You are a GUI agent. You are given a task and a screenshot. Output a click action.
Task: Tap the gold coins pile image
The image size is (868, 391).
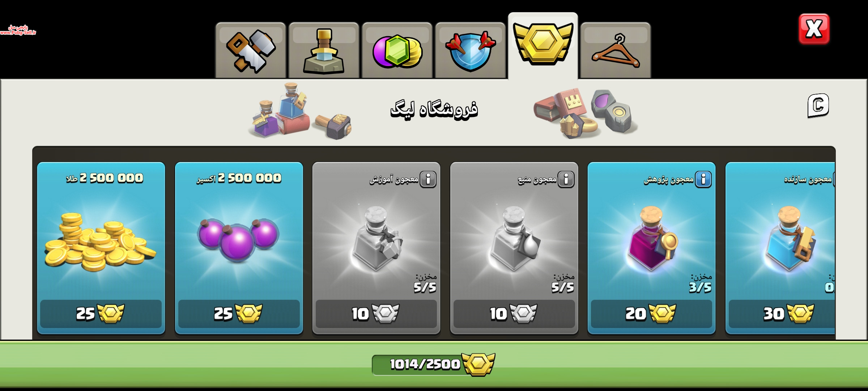[101, 242]
